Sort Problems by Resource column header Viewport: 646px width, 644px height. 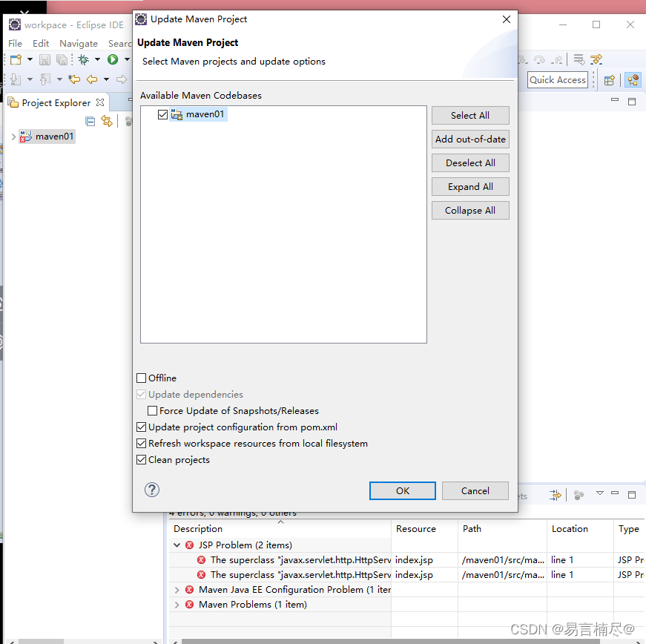click(424, 529)
